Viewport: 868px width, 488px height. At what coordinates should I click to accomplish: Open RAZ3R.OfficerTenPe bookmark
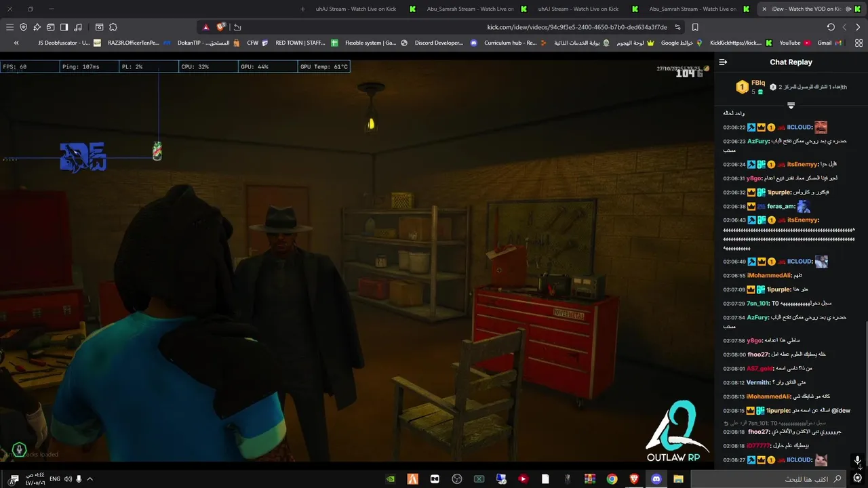[x=140, y=43]
